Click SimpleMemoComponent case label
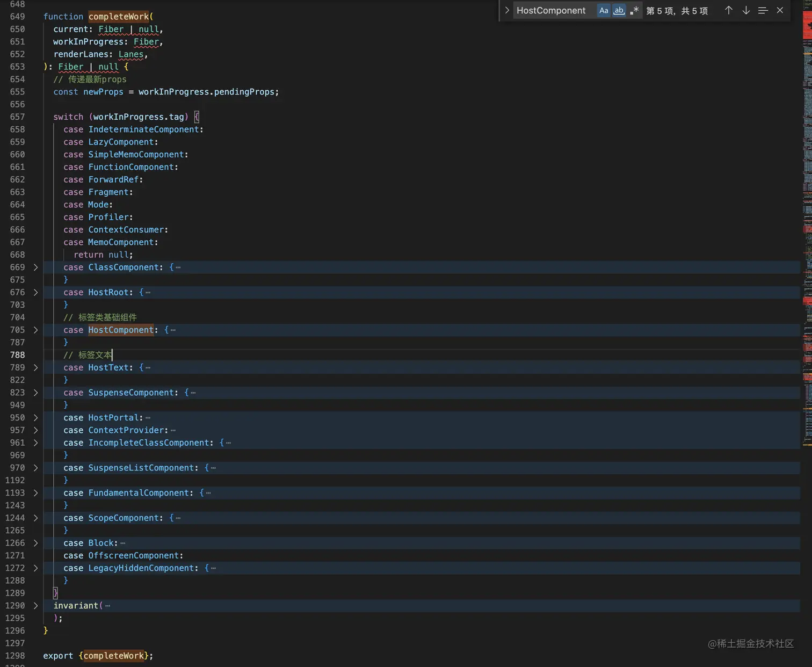The width and height of the screenshot is (812, 667). click(x=136, y=155)
